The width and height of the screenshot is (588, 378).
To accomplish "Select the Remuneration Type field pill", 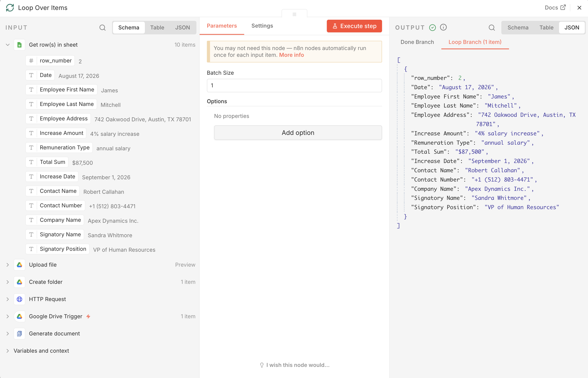I will tap(59, 148).
